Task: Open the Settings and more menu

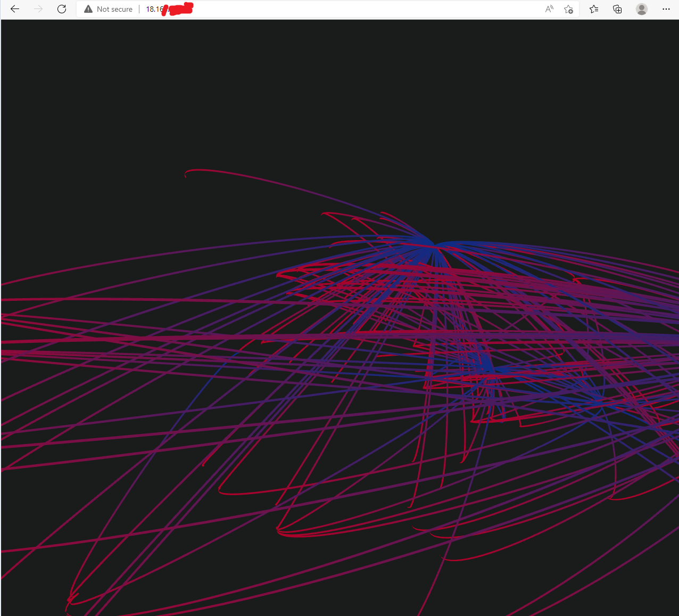Action: click(x=666, y=9)
